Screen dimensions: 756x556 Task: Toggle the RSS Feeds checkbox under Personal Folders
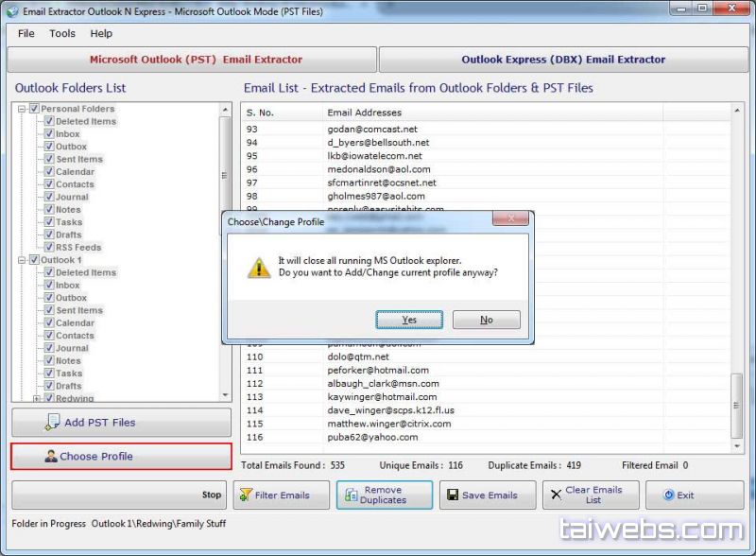[x=48, y=248]
